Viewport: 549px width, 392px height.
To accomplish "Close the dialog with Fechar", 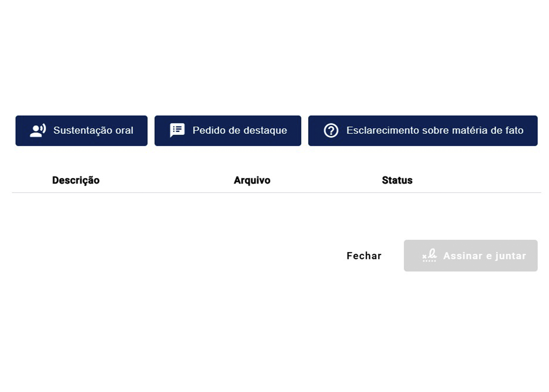I will (x=364, y=256).
